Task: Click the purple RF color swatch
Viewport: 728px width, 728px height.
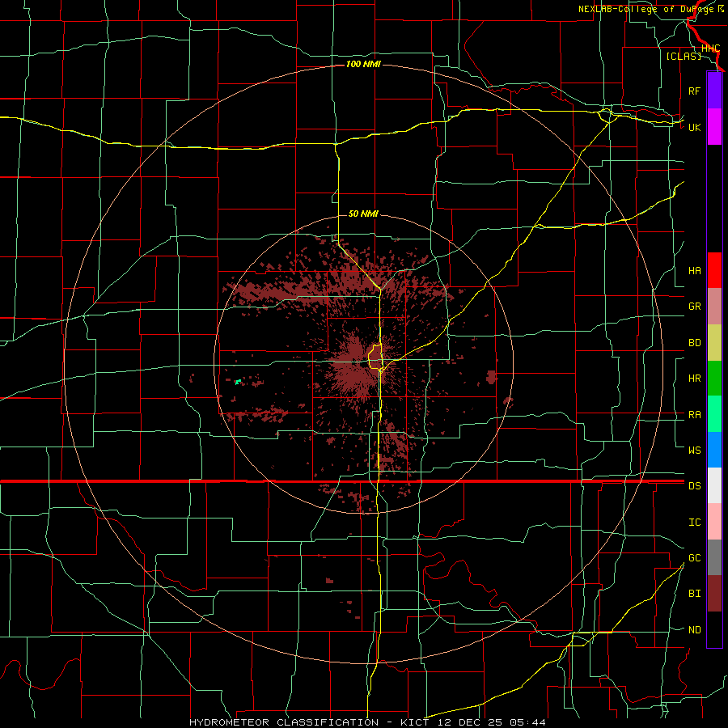Action: point(714,91)
